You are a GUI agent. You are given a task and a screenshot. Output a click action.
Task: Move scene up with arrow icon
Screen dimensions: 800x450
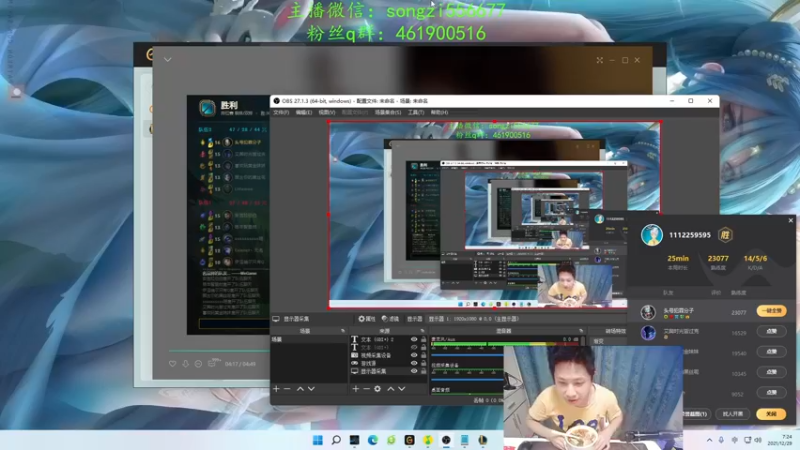pos(301,389)
